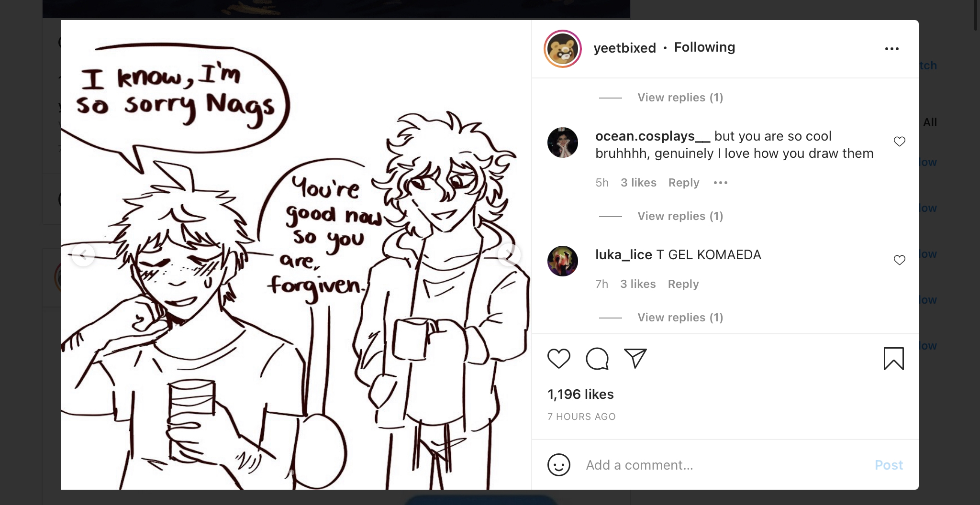This screenshot has width=980, height=505.
Task: Open the yeetbixed profile link
Action: [624, 48]
